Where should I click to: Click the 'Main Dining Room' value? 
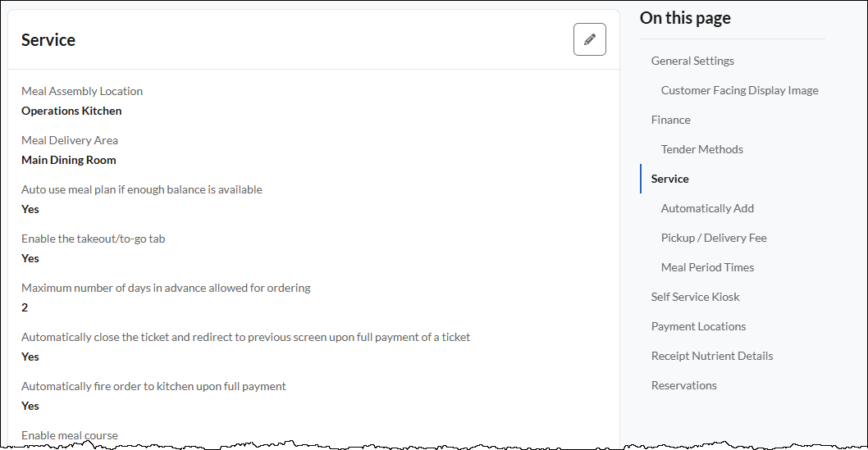[x=69, y=161]
